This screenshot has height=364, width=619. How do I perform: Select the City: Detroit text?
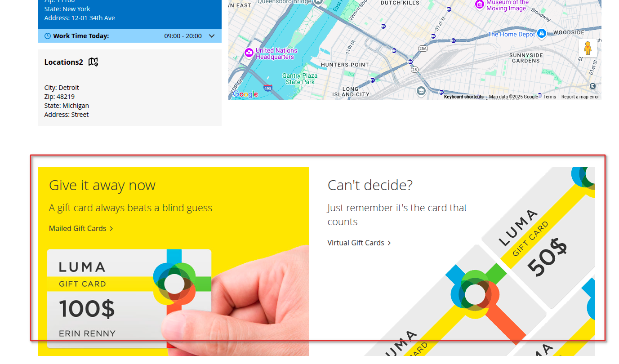[x=62, y=88]
